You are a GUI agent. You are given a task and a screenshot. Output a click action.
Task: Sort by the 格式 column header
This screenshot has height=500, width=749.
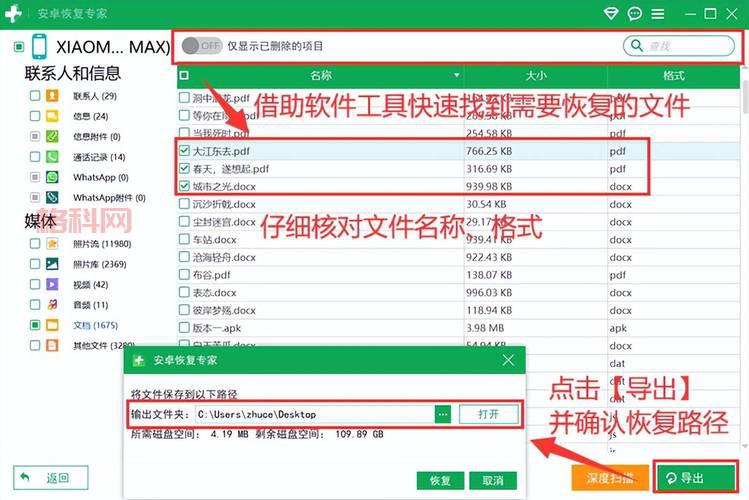[x=674, y=75]
